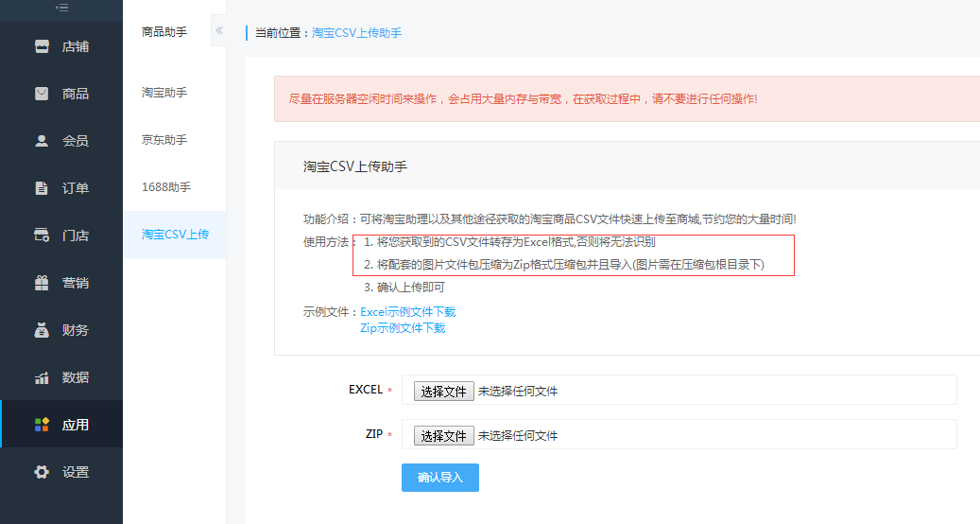
Task: Click the 确认导入 button
Action: click(x=440, y=478)
